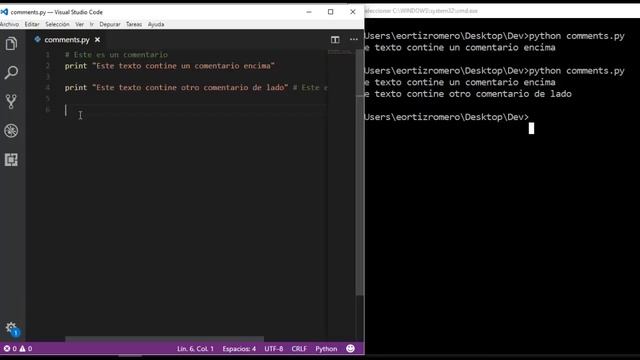Select the comments.py editor tab
Screen dimensions: 640x360
(67, 40)
